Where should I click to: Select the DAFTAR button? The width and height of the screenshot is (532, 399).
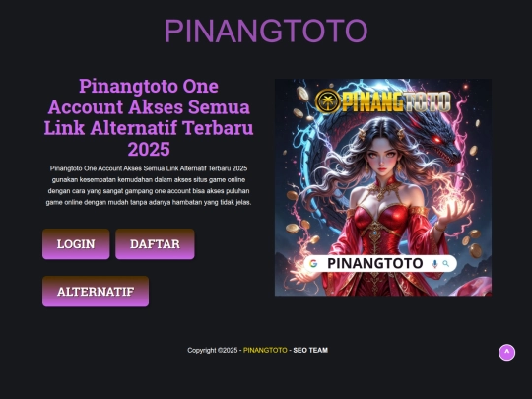click(x=155, y=244)
